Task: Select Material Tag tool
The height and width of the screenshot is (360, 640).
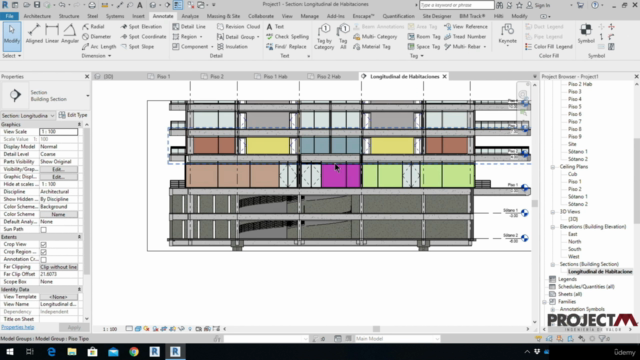Action: tap(371, 47)
